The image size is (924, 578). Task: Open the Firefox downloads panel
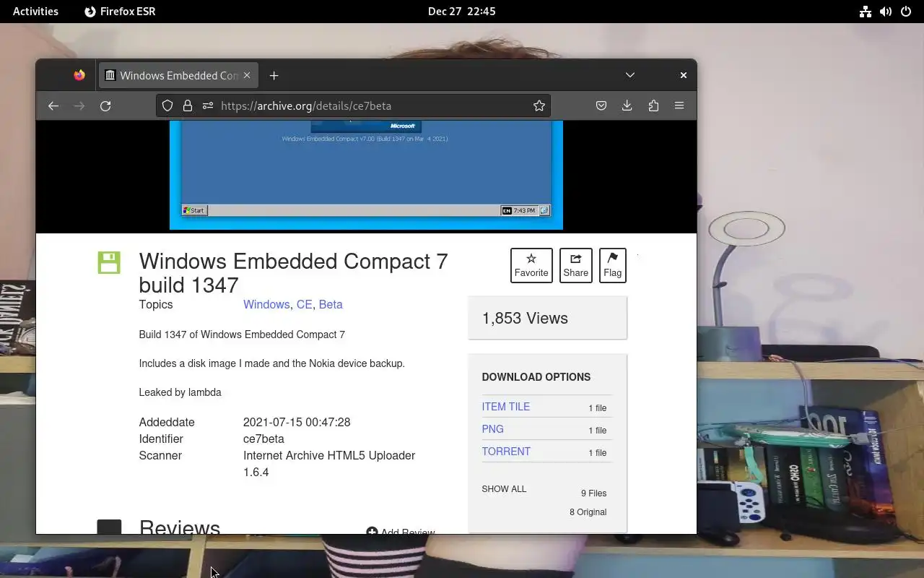(627, 105)
